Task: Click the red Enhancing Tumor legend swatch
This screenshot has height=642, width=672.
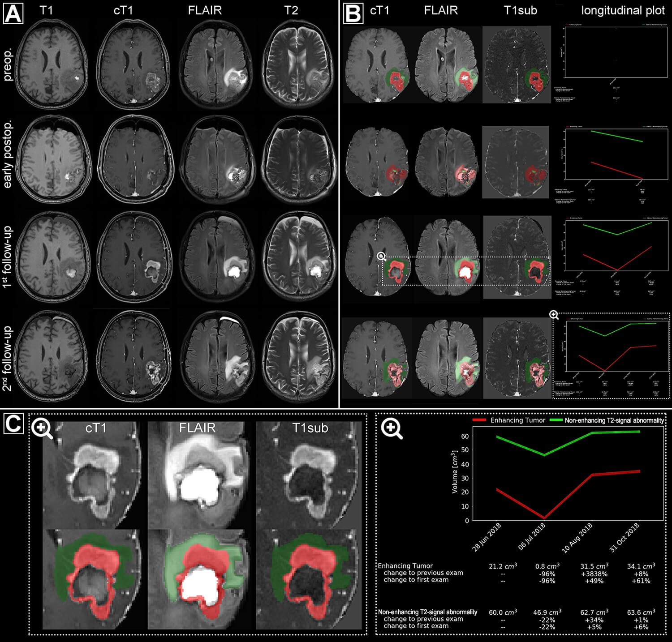Action: [479, 420]
